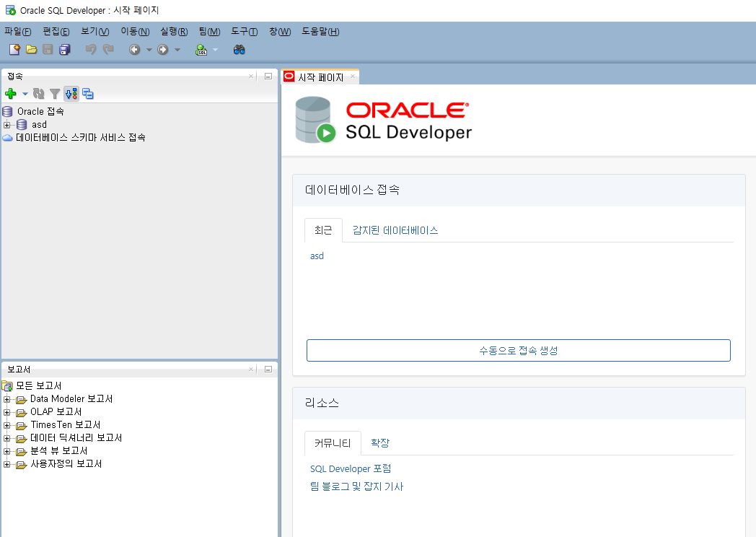Click the Oracle icon on Start Page tab
The height and width of the screenshot is (537, 756).
289,77
